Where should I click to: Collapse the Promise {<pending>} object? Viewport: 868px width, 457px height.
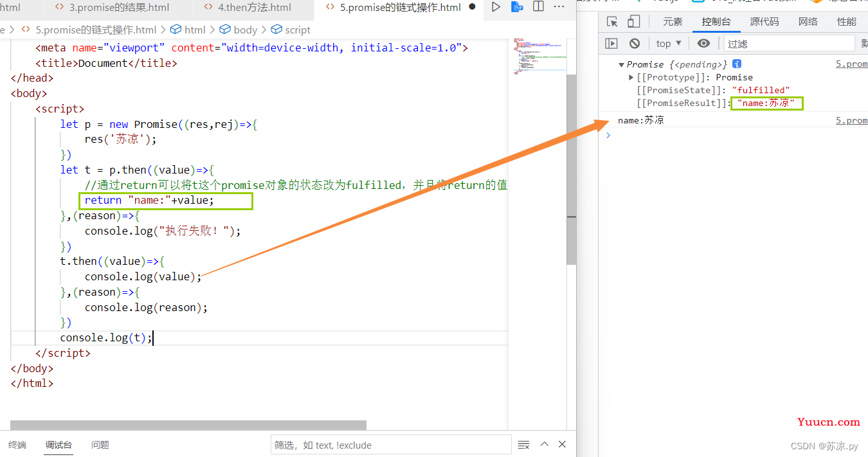(x=622, y=64)
